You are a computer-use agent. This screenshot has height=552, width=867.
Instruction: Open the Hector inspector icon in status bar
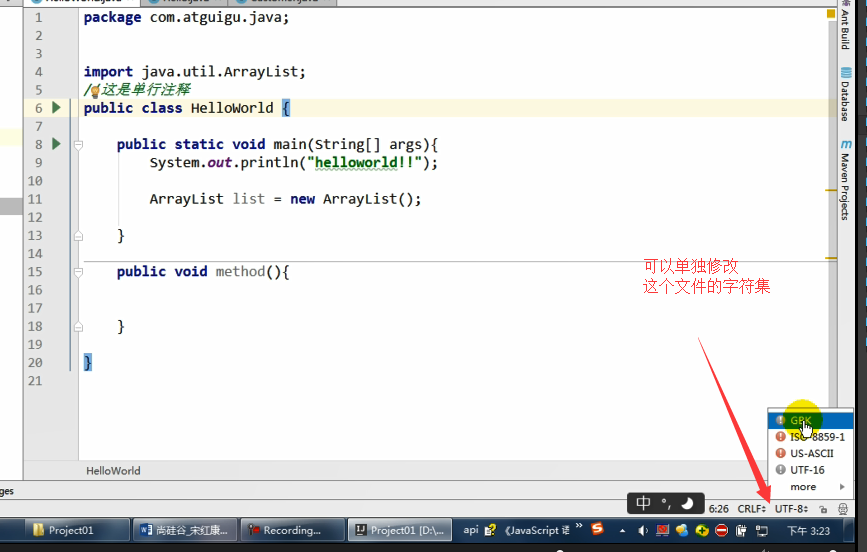(x=843, y=509)
